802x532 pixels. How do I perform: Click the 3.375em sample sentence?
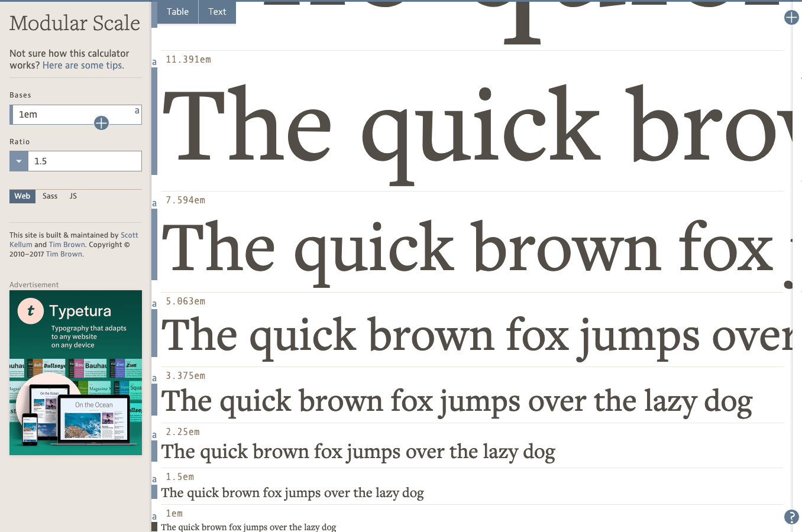coord(457,402)
